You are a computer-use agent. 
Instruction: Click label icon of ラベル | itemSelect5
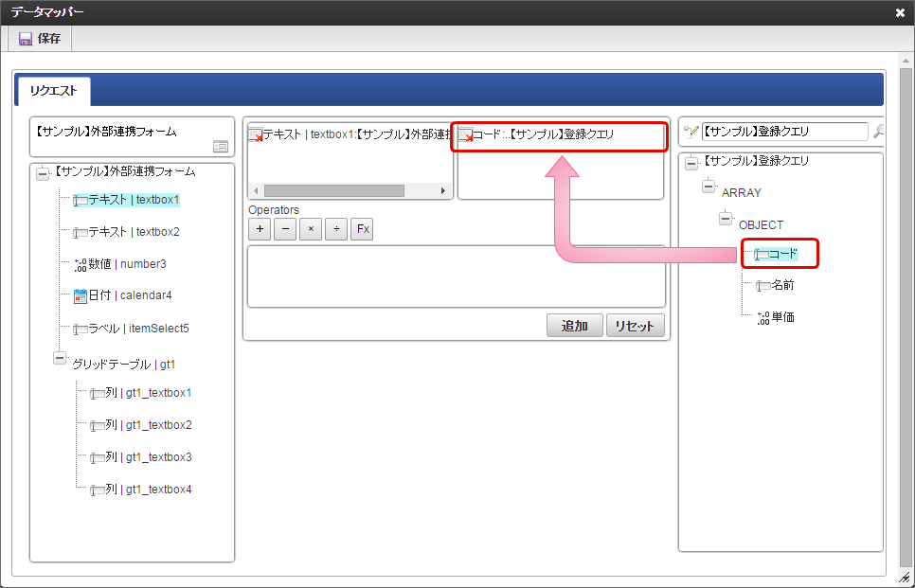[81, 330]
